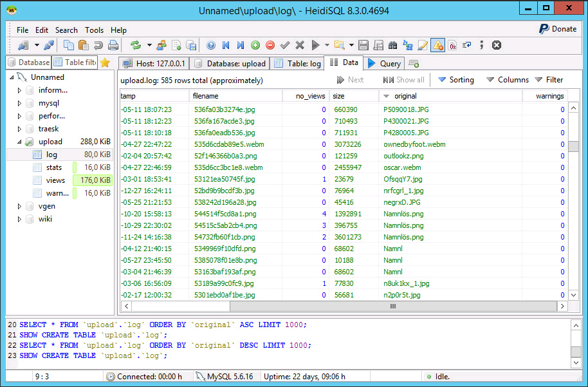Click the data grid scroll down arrow

click(x=573, y=295)
